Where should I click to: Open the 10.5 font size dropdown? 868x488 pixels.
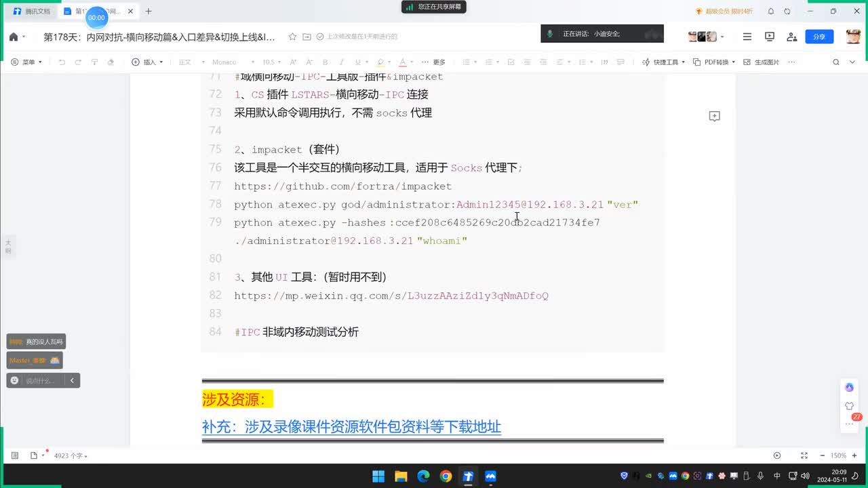point(272,62)
